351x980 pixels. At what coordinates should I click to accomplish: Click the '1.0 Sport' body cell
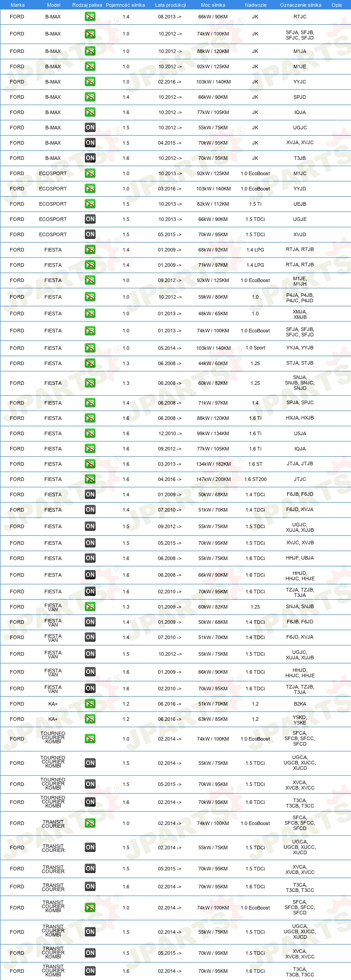(255, 348)
